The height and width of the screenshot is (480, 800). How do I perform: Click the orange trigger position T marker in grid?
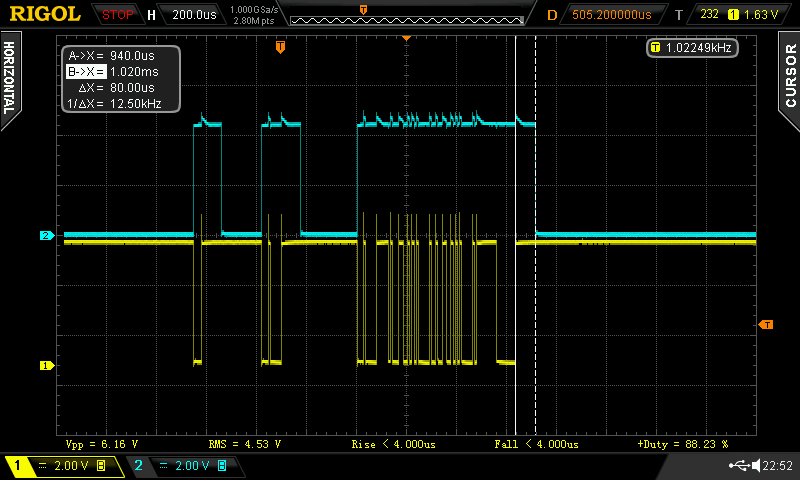280,47
